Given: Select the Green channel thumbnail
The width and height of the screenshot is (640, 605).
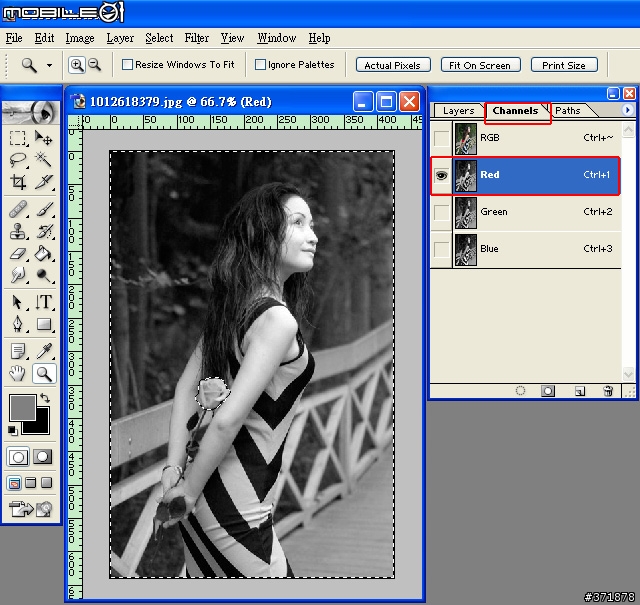Looking at the screenshot, I should (466, 213).
